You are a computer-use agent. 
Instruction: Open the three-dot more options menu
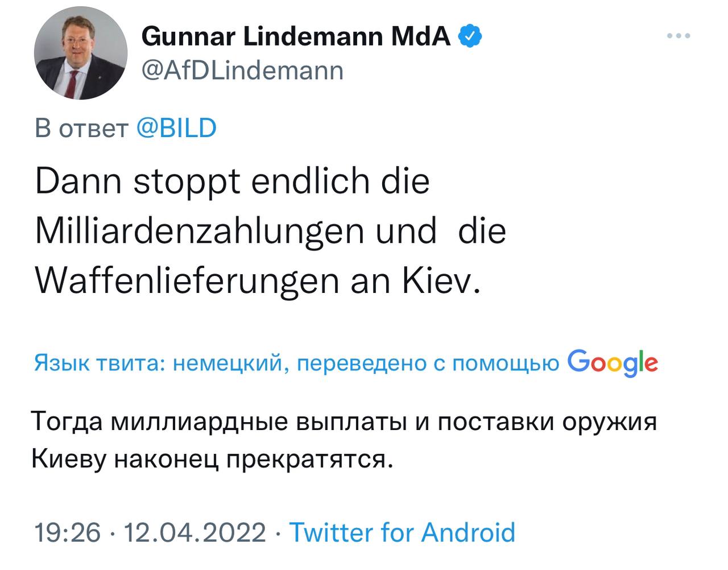pos(679,36)
